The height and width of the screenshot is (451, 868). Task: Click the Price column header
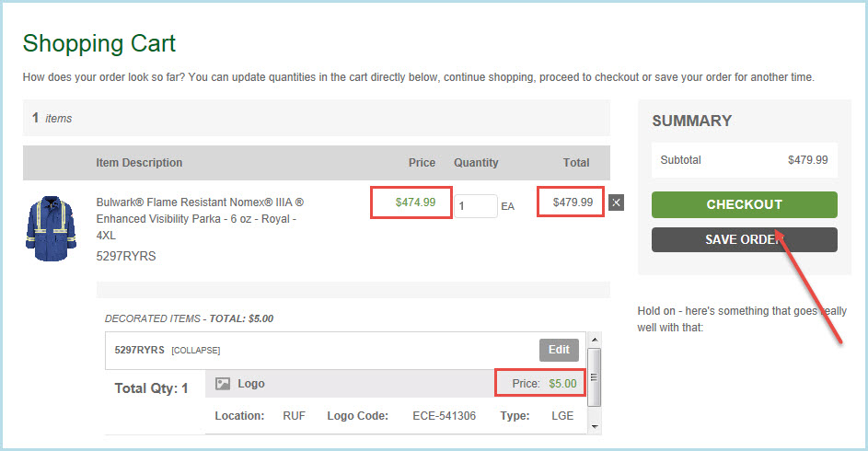[422, 163]
